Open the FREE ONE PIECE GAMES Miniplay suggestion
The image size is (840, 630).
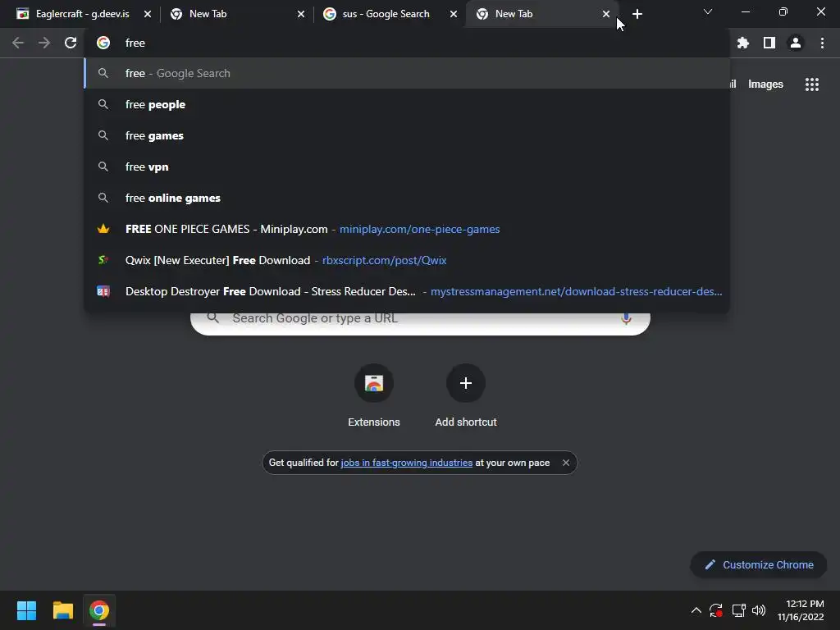point(407,229)
